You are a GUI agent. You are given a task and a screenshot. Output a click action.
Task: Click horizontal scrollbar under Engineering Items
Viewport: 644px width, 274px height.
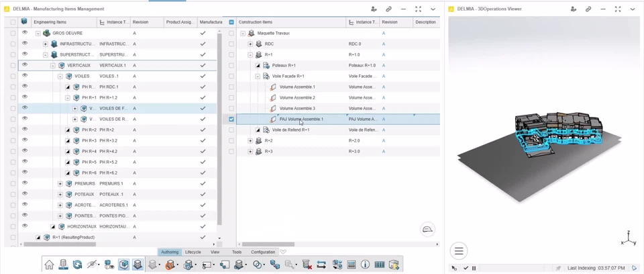60,244
